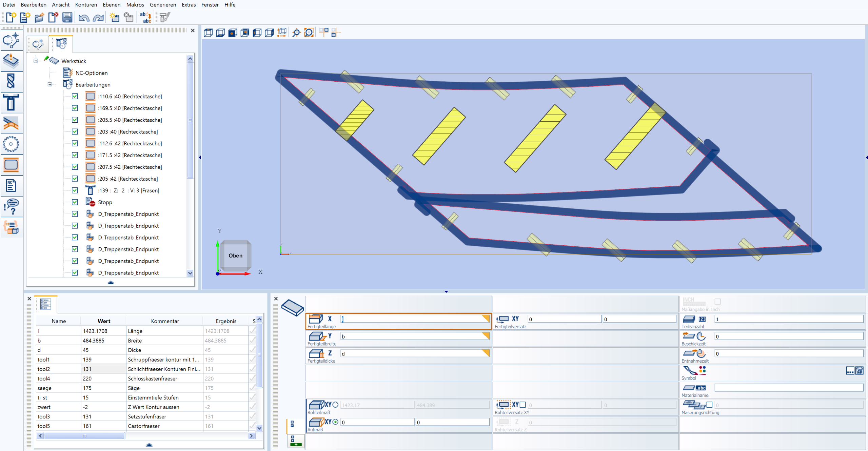Switch to the machining operations tab
Image resolution: width=868 pixels, height=451 pixels.
click(61, 44)
